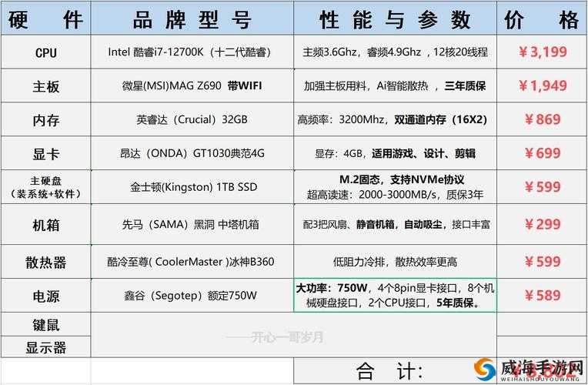The height and width of the screenshot is (385, 588).
Task: Select the 性能与参数 header cell
Action: (x=396, y=18)
